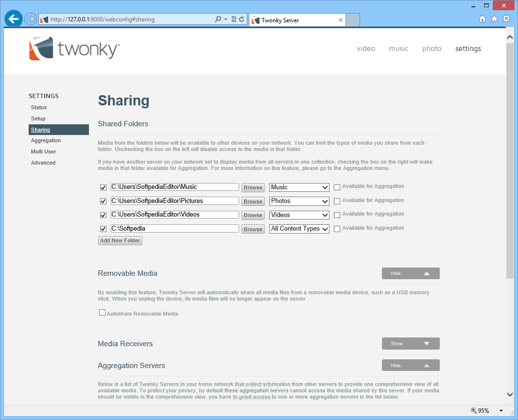This screenshot has width=518, height=420.
Task: Click the scrollbar up arrow
Action: [x=510, y=37]
